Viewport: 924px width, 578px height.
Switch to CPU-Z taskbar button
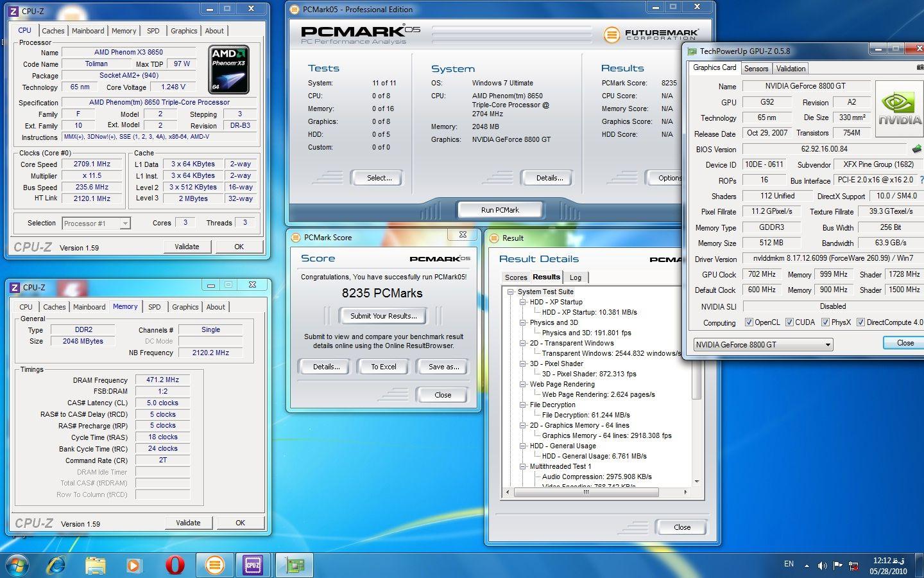253,565
